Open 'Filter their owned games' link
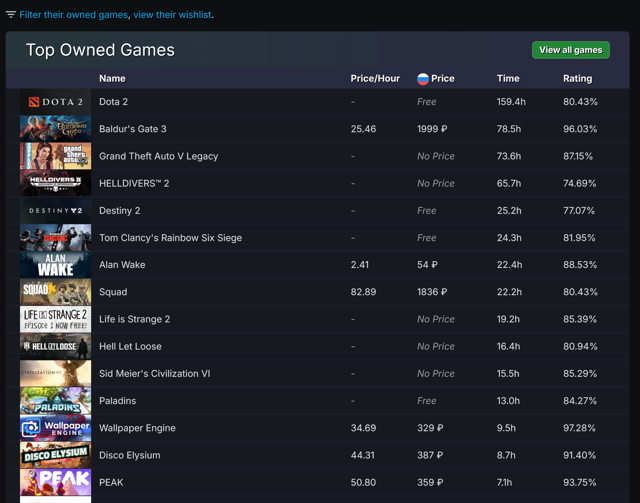The image size is (640, 503). coord(73,15)
